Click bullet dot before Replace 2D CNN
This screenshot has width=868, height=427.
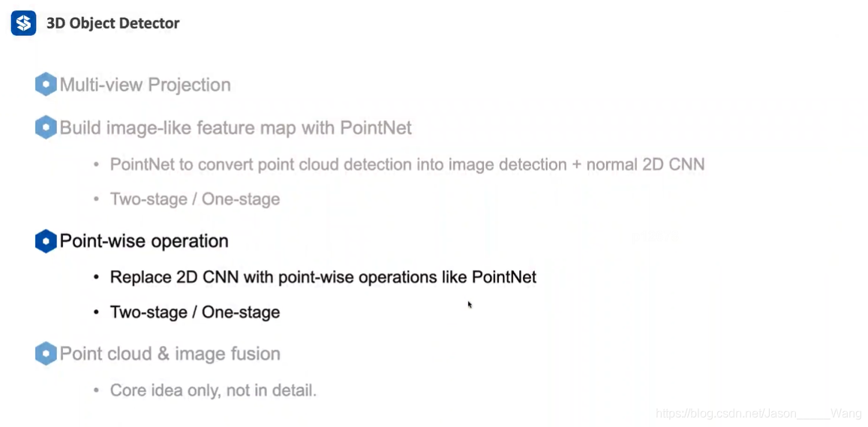[97, 277]
